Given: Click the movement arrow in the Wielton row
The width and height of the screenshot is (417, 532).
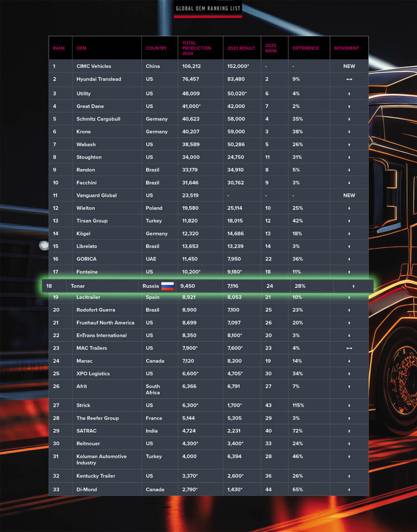Looking at the screenshot, I should click(x=349, y=208).
